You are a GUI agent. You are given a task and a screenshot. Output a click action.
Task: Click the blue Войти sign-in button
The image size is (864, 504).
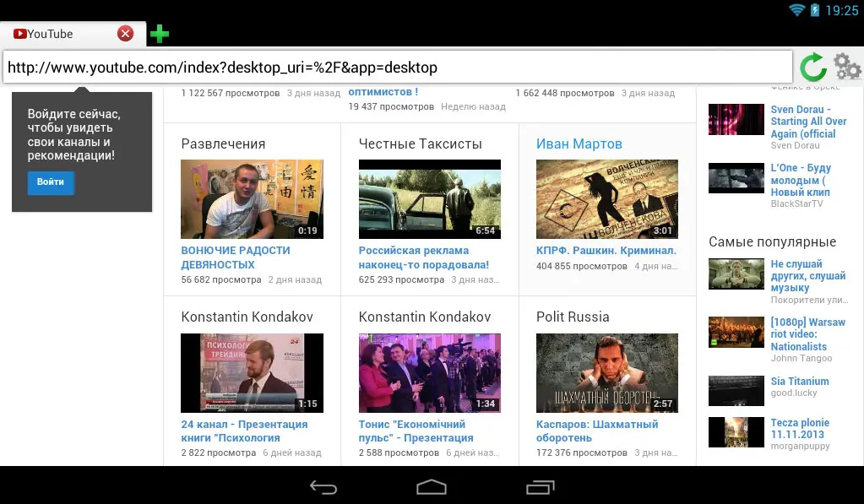51,182
